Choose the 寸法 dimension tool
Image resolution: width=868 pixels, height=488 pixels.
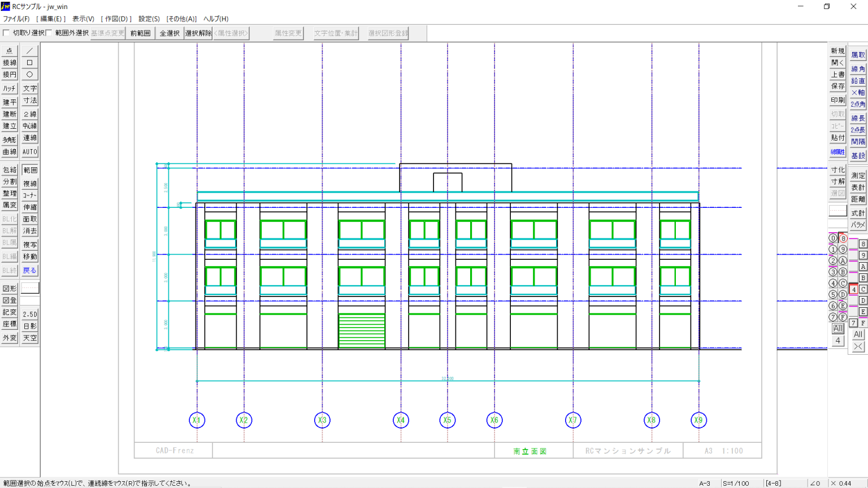(x=30, y=101)
